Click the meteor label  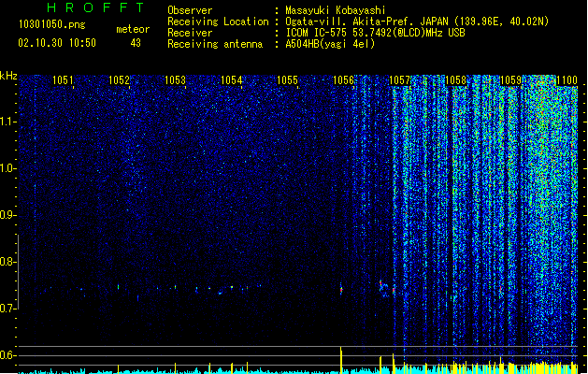pos(133,29)
